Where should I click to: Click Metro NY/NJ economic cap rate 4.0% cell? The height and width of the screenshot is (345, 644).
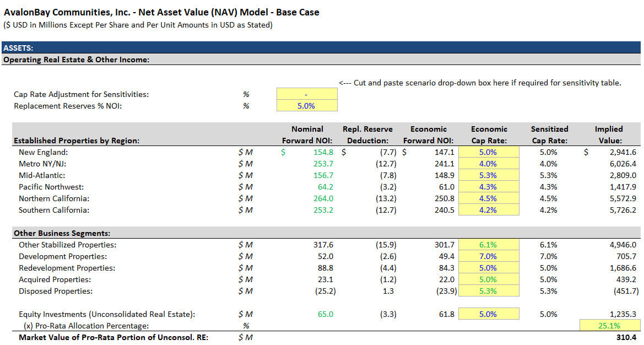(488, 164)
